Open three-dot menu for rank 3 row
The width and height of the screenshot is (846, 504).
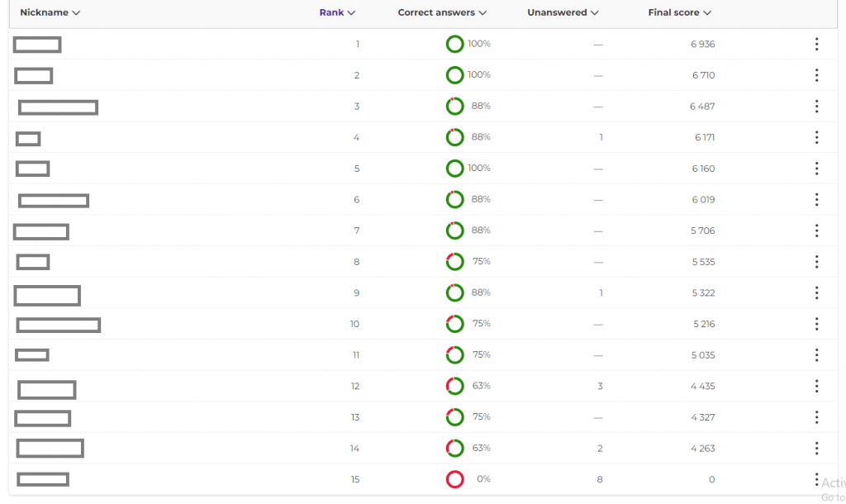point(816,107)
